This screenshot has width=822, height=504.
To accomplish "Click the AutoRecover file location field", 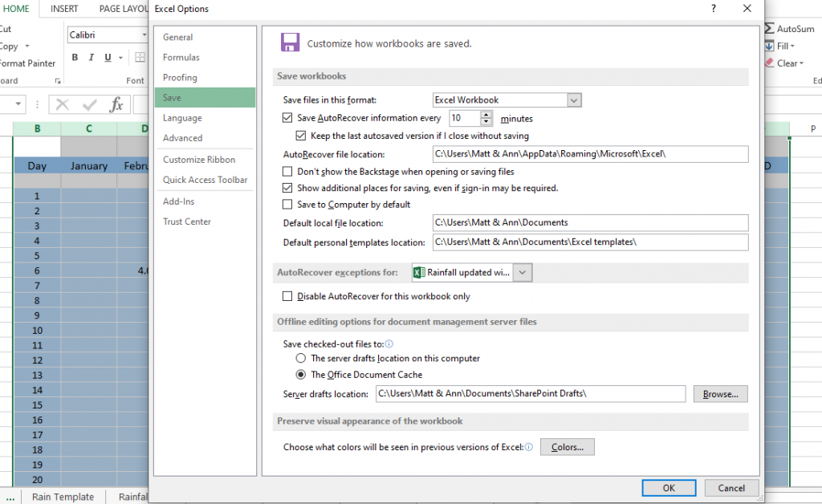I will 590,154.
